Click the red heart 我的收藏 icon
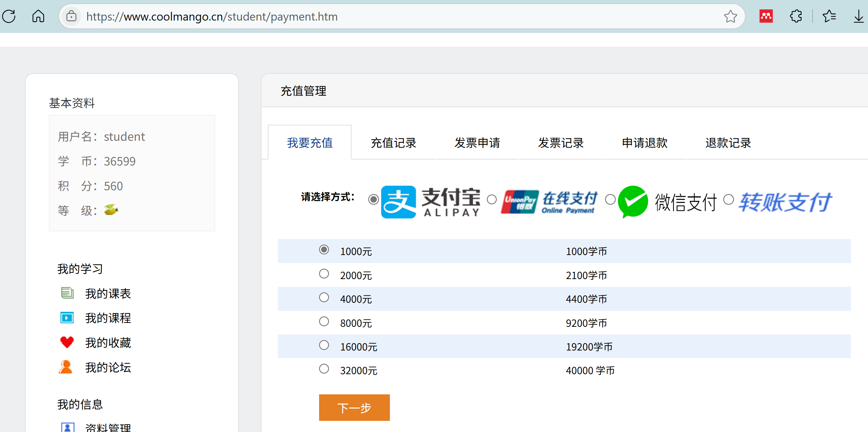868x432 pixels. (67, 342)
